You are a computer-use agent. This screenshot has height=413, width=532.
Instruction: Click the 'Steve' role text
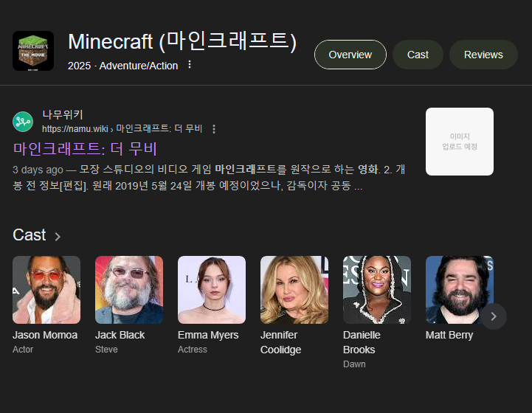106,350
